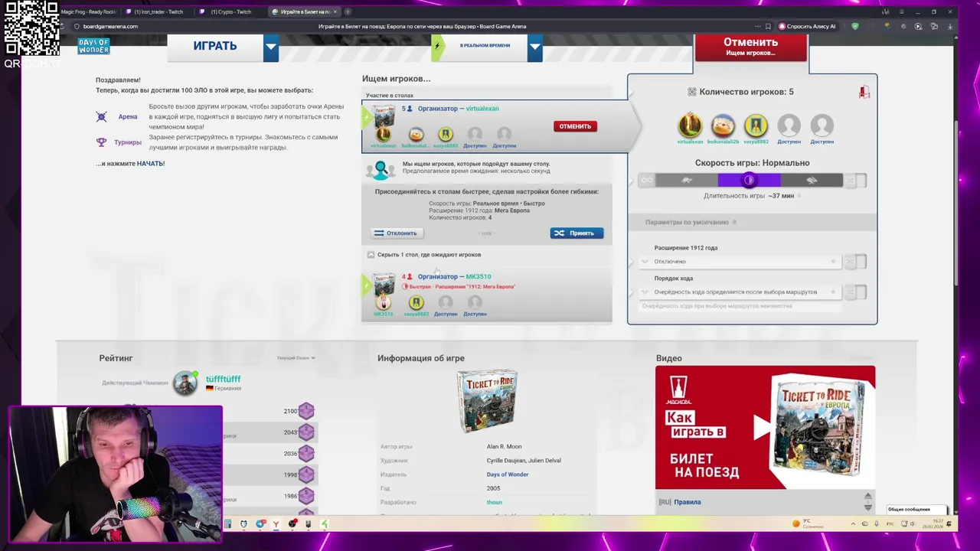
Task: Click Параметры по умолчанию section header
Action: pyautogui.click(x=752, y=222)
